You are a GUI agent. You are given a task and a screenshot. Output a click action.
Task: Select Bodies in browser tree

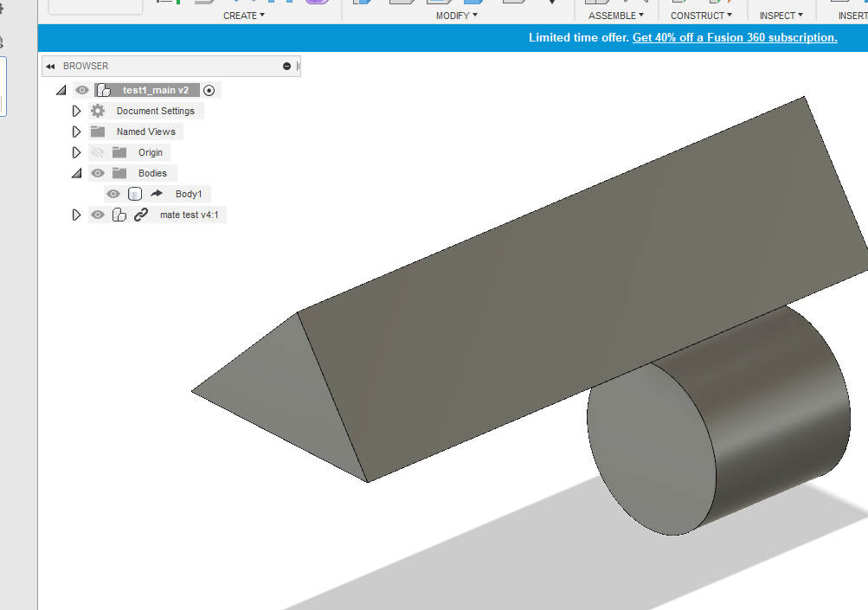coord(153,173)
